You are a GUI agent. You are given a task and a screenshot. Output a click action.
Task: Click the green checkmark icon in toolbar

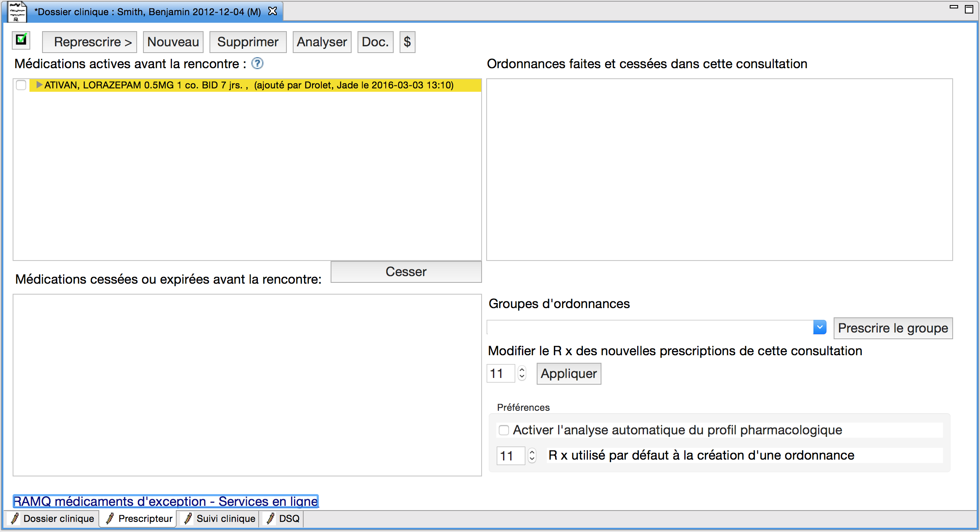coord(21,40)
